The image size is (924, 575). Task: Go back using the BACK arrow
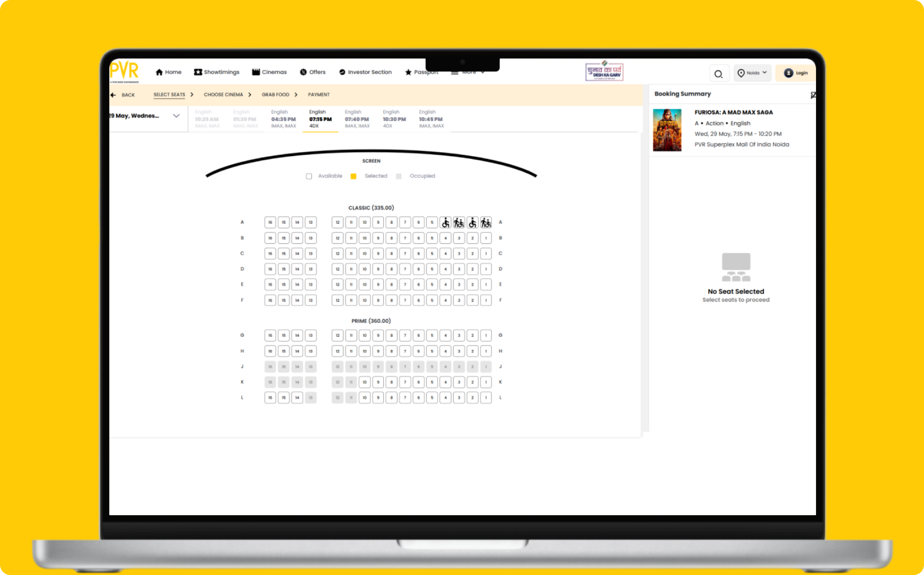point(122,95)
